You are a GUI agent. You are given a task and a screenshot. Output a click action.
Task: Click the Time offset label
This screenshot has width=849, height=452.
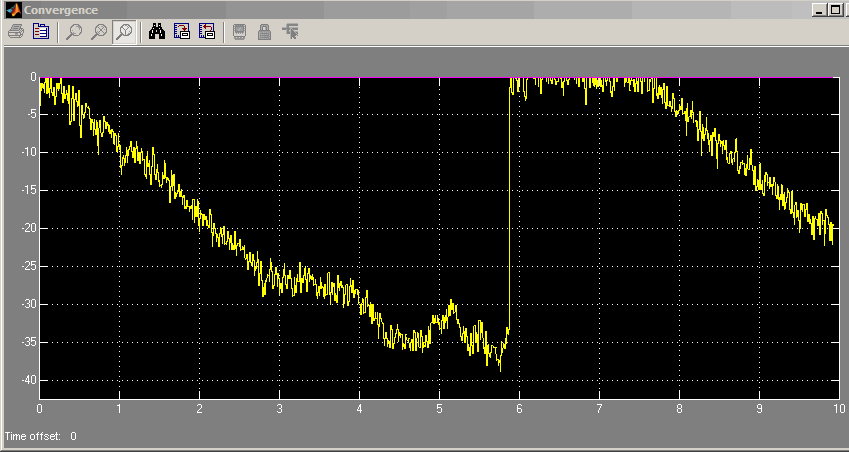pyautogui.click(x=33, y=436)
